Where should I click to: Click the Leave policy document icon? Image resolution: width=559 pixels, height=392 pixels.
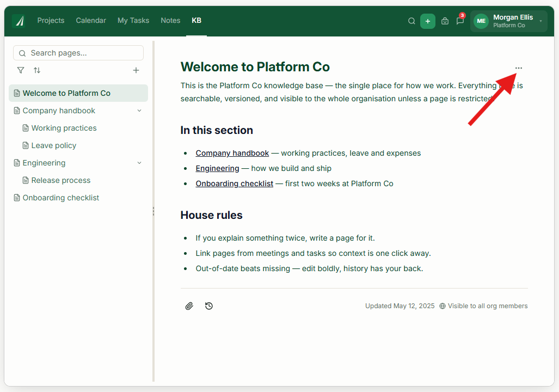(26, 145)
